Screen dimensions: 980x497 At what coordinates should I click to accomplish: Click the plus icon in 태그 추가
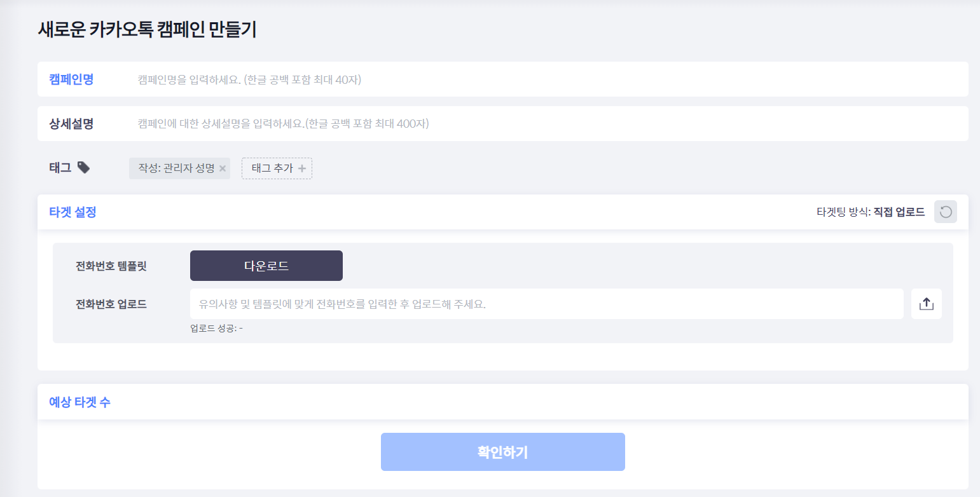(x=302, y=168)
